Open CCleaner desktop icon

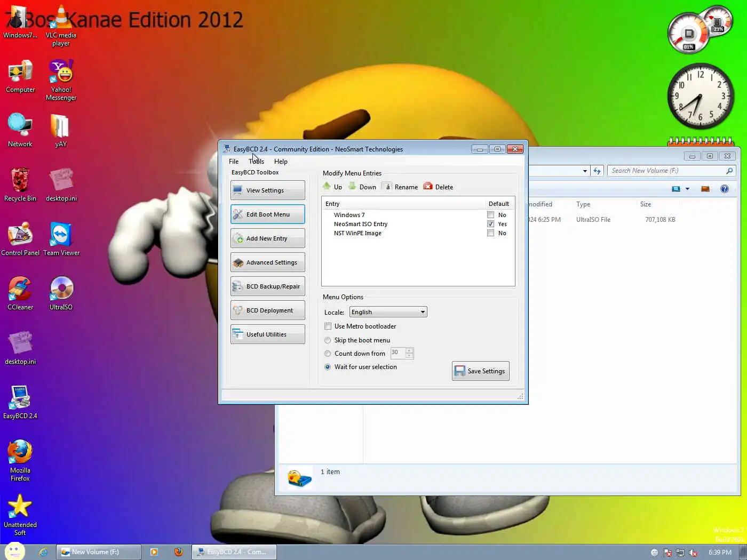click(20, 294)
